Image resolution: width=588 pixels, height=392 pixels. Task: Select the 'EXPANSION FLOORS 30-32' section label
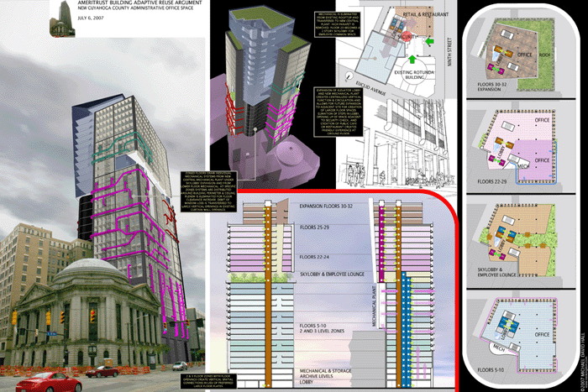(326, 206)
